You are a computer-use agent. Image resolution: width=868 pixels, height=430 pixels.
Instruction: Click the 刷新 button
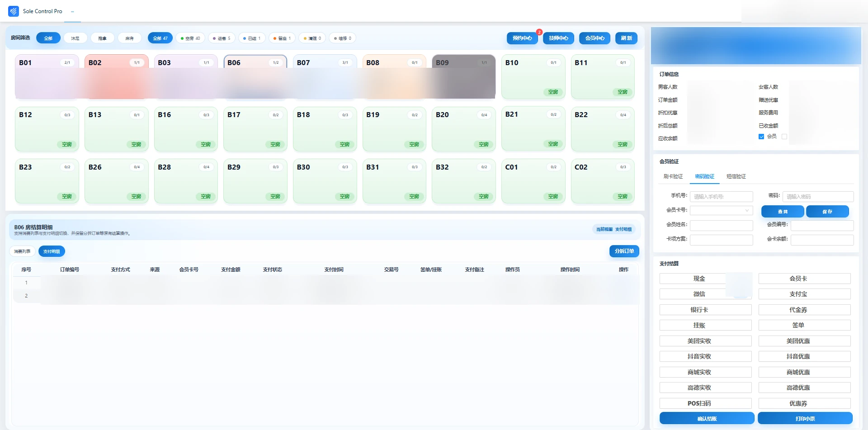point(627,38)
